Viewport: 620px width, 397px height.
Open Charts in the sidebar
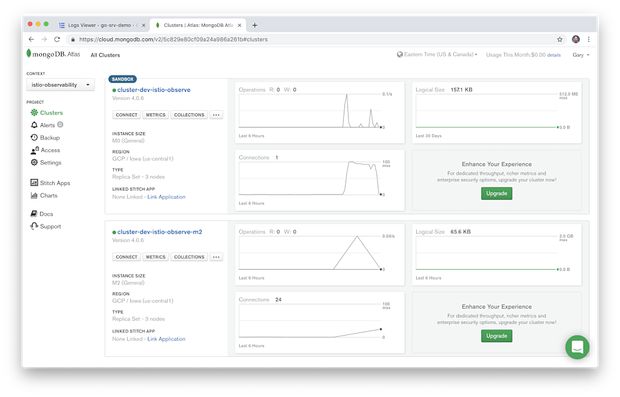click(44, 195)
